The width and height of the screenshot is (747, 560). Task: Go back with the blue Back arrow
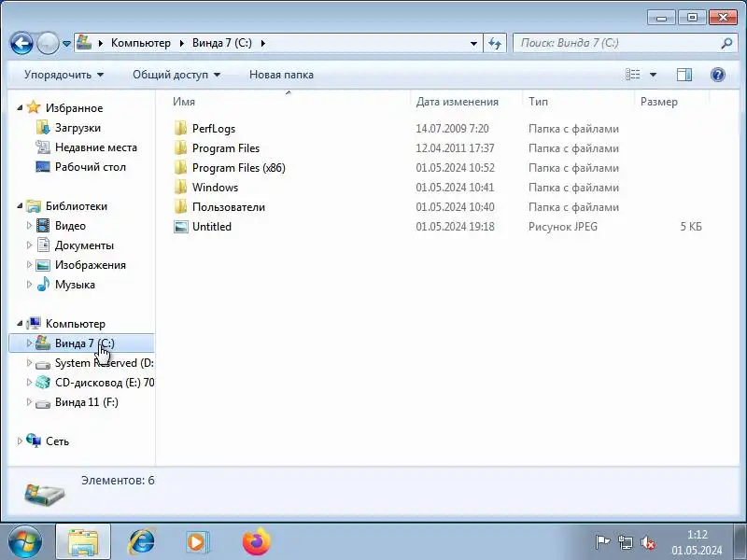tap(21, 43)
